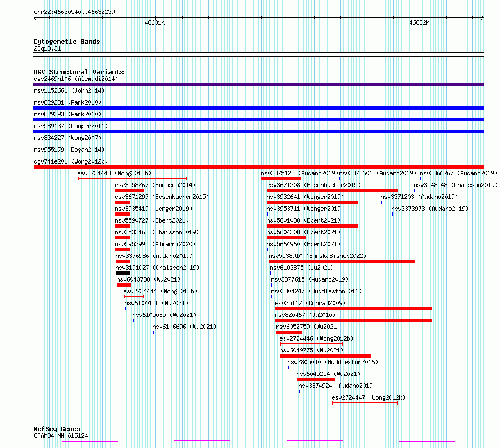Click nsv6105085 (Wu2021) label
This screenshot has width=500, height=448.
pyautogui.click(x=164, y=315)
